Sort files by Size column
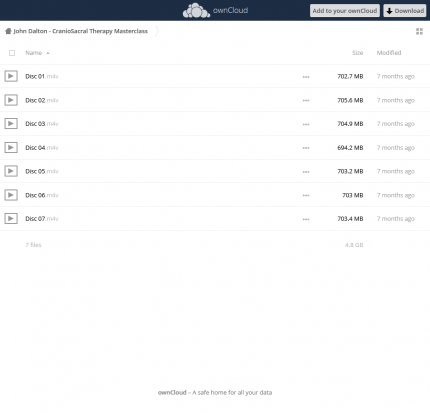The height and width of the screenshot is (413, 430). (x=358, y=53)
